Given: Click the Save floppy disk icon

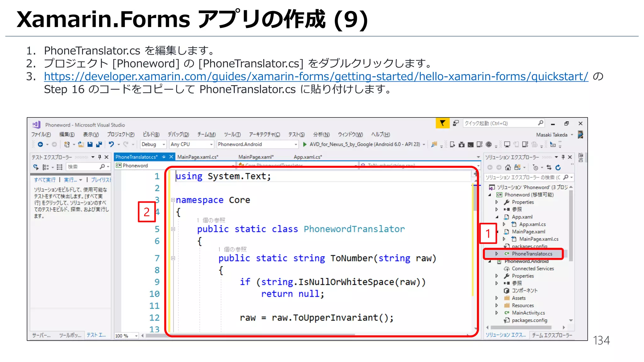Looking at the screenshot, I should (90, 144).
